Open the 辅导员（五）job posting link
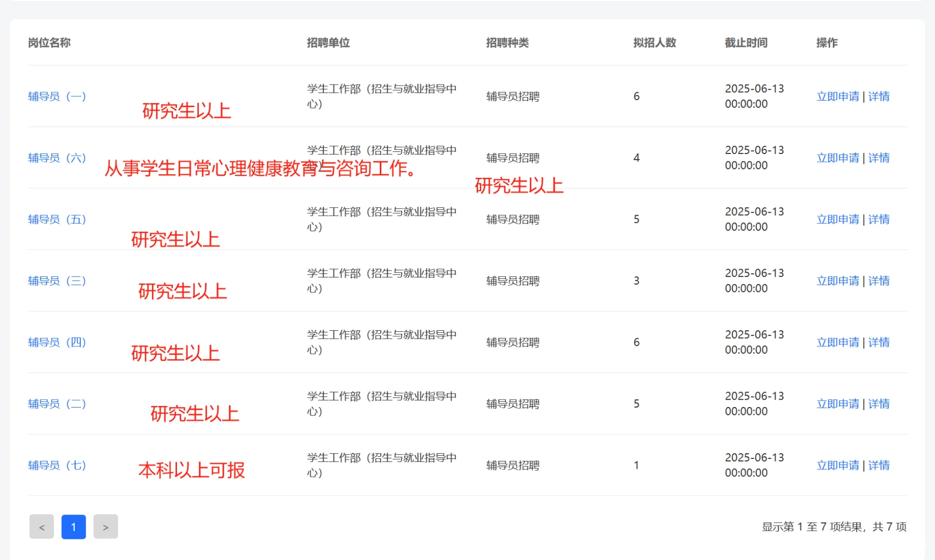Image resolution: width=935 pixels, height=560 pixels. pos(57,219)
